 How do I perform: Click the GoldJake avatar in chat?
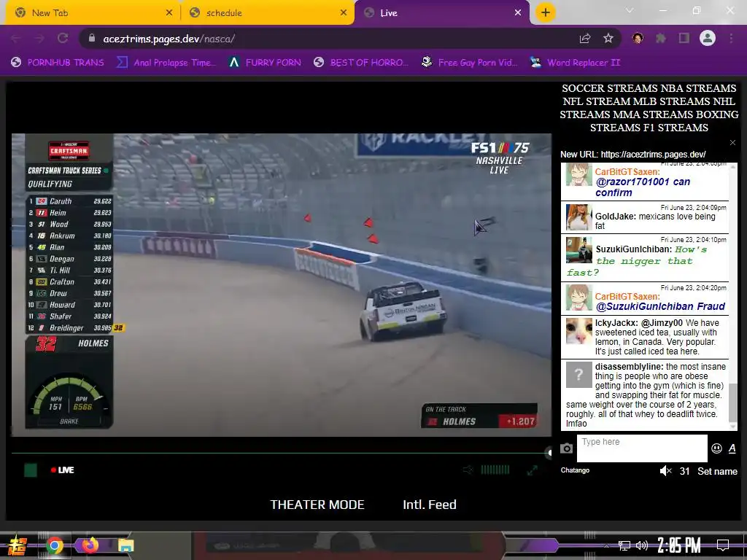pyautogui.click(x=578, y=217)
